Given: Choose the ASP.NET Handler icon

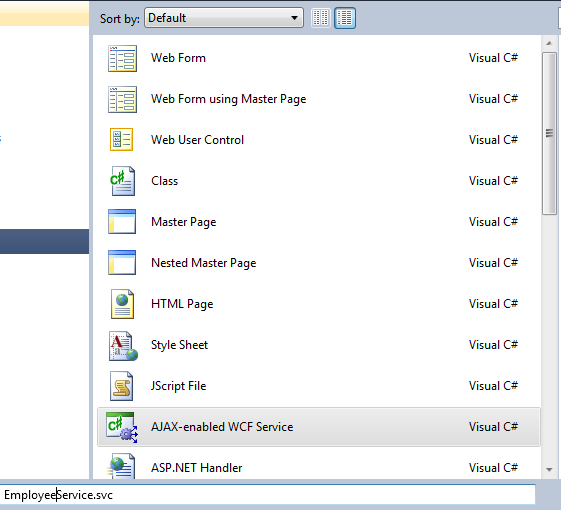Looking at the screenshot, I should [122, 466].
